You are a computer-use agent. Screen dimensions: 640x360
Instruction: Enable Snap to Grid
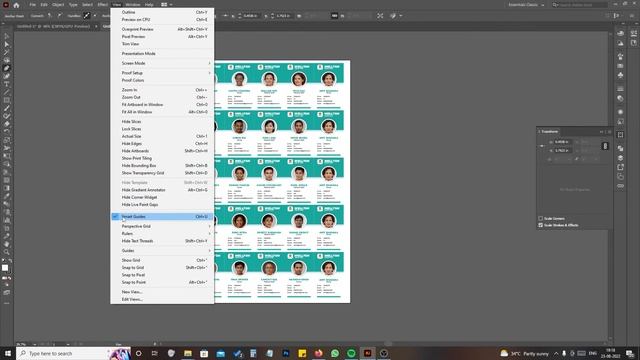pos(162,268)
